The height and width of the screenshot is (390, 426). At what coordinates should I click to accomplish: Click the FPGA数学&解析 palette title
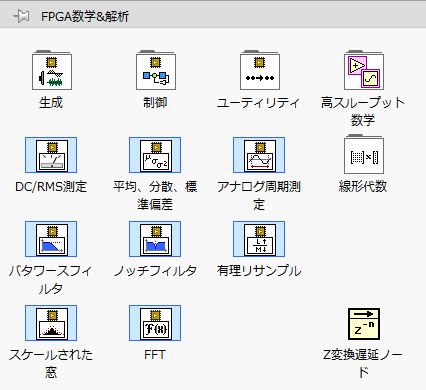click(85, 16)
